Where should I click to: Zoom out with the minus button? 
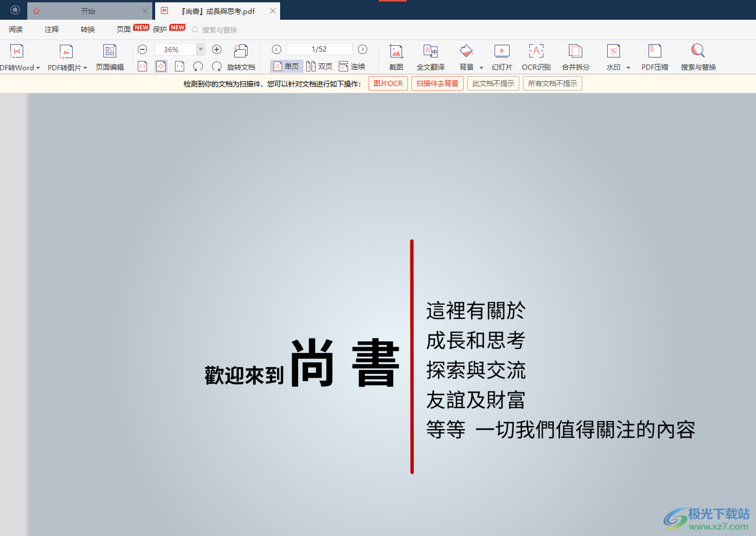coord(142,50)
